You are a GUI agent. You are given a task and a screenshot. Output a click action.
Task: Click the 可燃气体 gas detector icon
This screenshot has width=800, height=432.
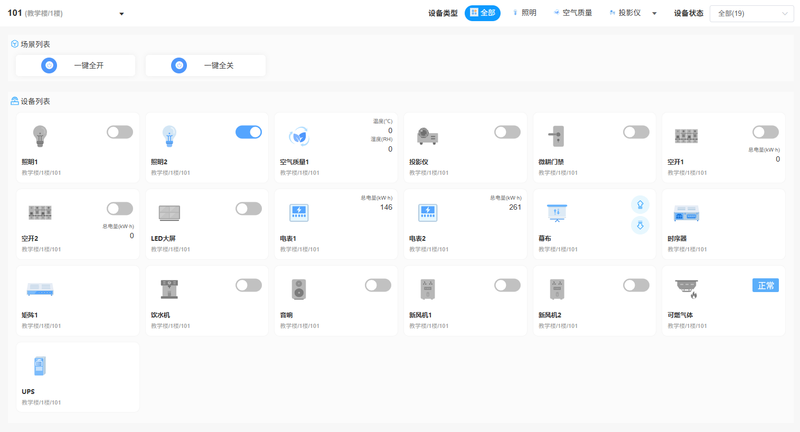tap(686, 289)
